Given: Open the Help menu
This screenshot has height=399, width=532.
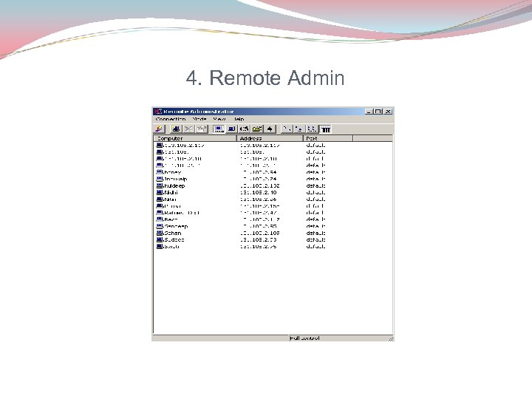Looking at the screenshot, I should (x=239, y=119).
